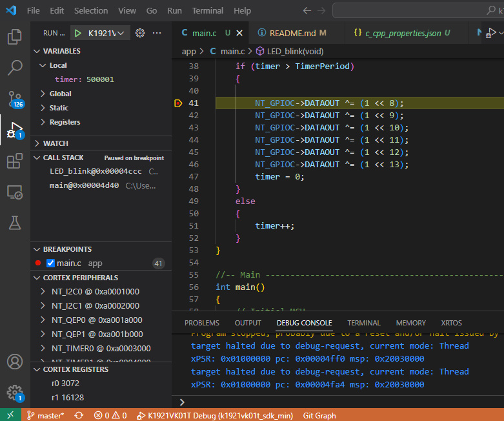Open the Accounts icon in activity bar
Screen dimensions: 504x421
click(14, 362)
